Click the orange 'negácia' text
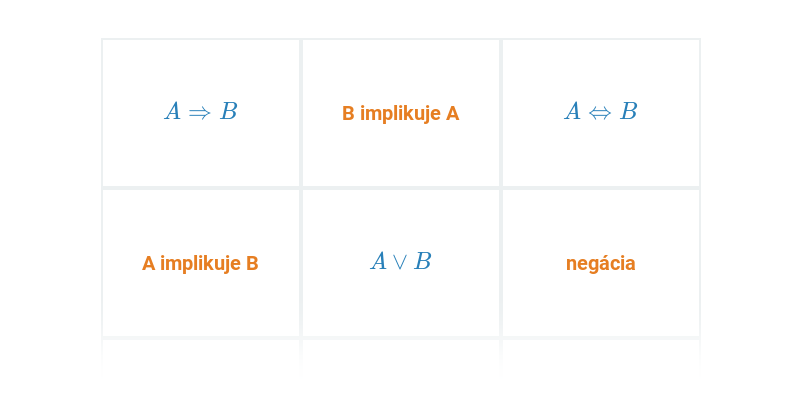The height and width of the screenshot is (400, 800). pyautogui.click(x=601, y=264)
